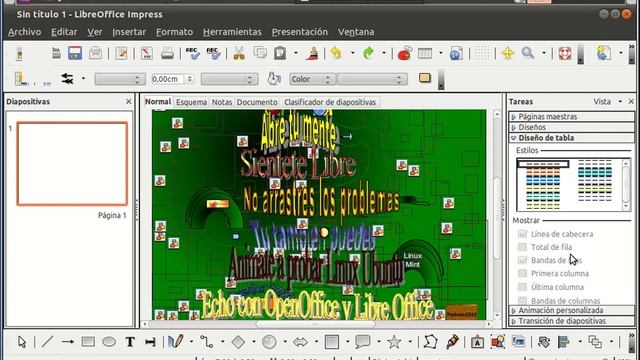The width and height of the screenshot is (640, 360).
Task: Select the Connector tool
Action: (x=207, y=342)
